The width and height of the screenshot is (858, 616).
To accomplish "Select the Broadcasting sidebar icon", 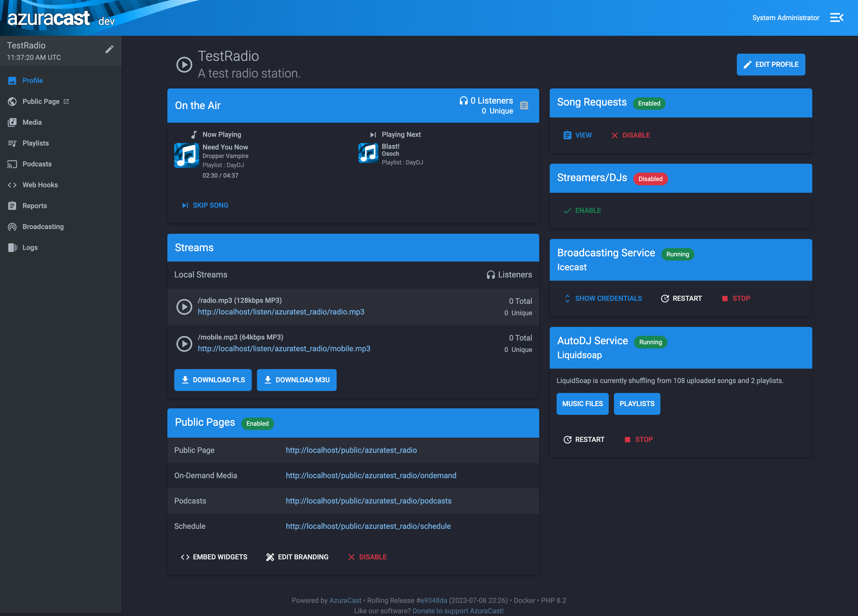I will coord(12,226).
